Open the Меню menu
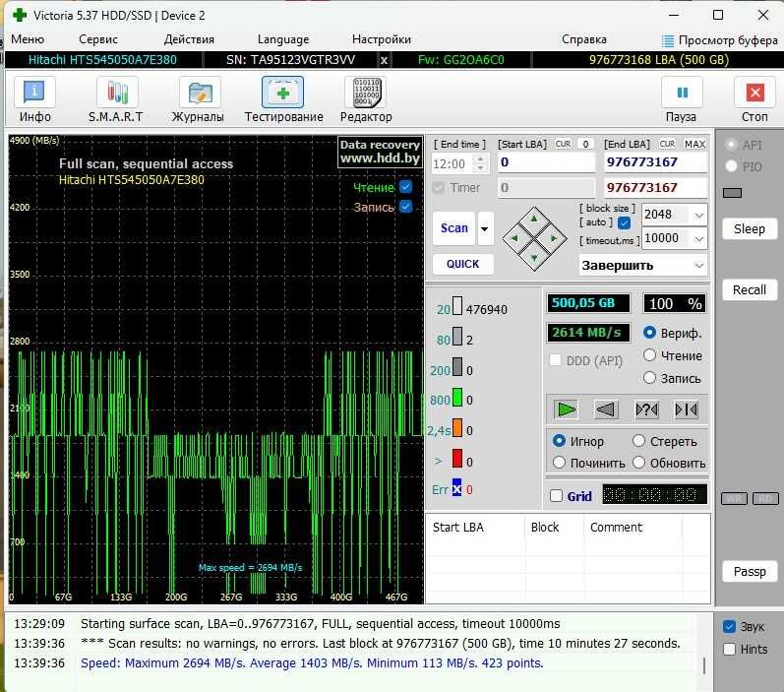Viewport: 784px width, 692px height. click(x=28, y=39)
